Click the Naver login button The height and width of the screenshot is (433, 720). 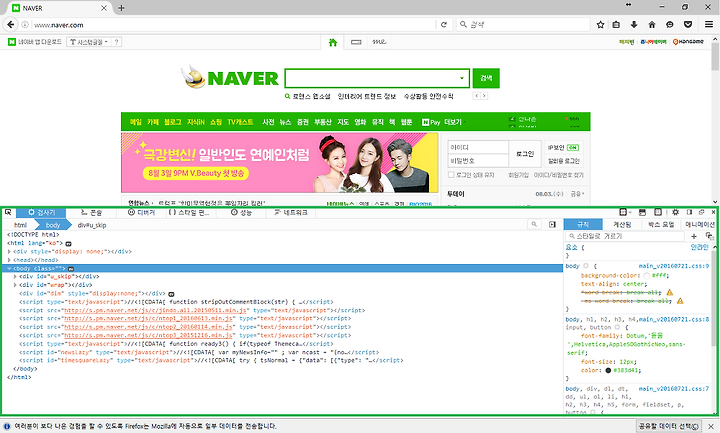[x=525, y=154]
